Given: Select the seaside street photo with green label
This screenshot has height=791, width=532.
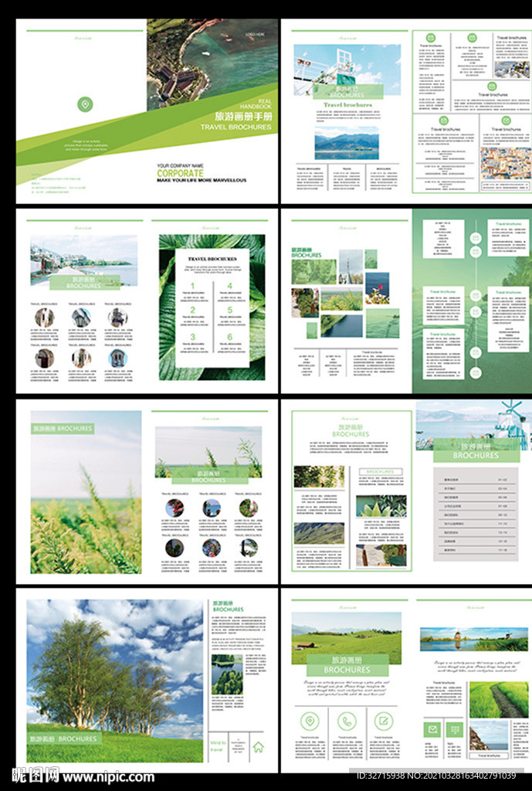Looking at the screenshot, I should (83, 260).
